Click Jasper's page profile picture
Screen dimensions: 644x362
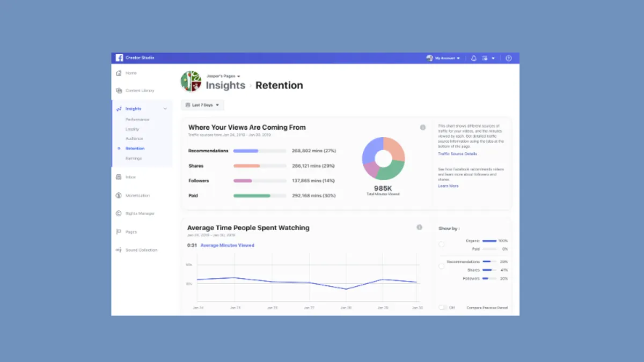tap(191, 82)
